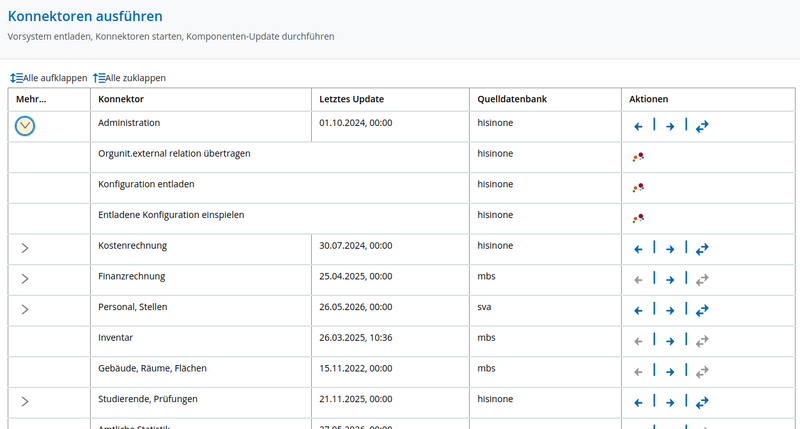This screenshot has width=800, height=429.
Task: Click update date '25.04.2025, 00:00'
Action: (x=356, y=276)
